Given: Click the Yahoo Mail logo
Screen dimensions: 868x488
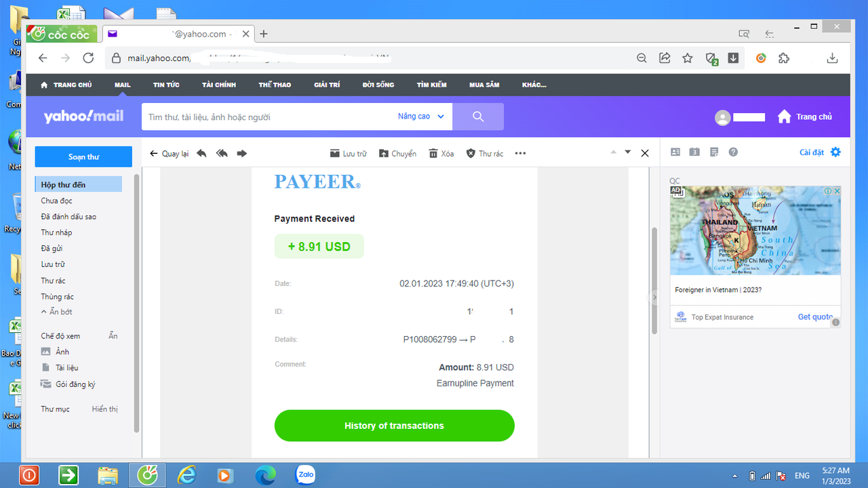Looking at the screenshot, I should point(83,117).
